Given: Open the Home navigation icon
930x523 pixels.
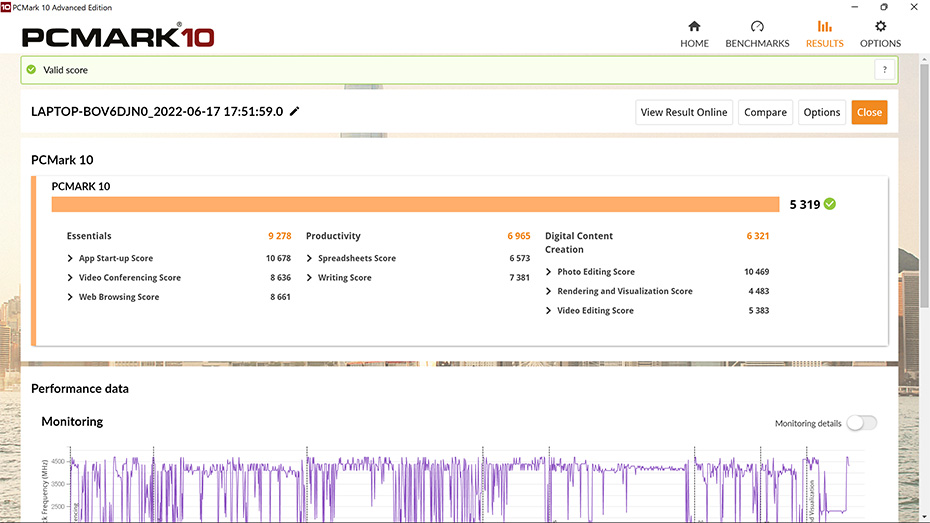Looking at the screenshot, I should [x=694, y=27].
